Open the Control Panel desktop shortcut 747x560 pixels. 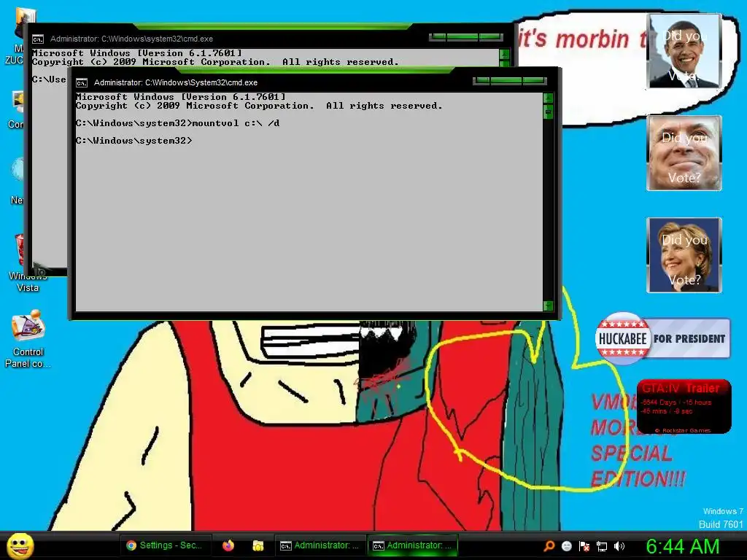(28, 338)
